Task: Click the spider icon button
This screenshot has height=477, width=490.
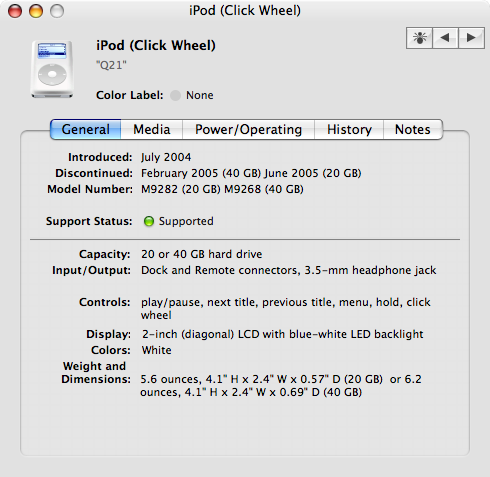Action: coord(419,38)
